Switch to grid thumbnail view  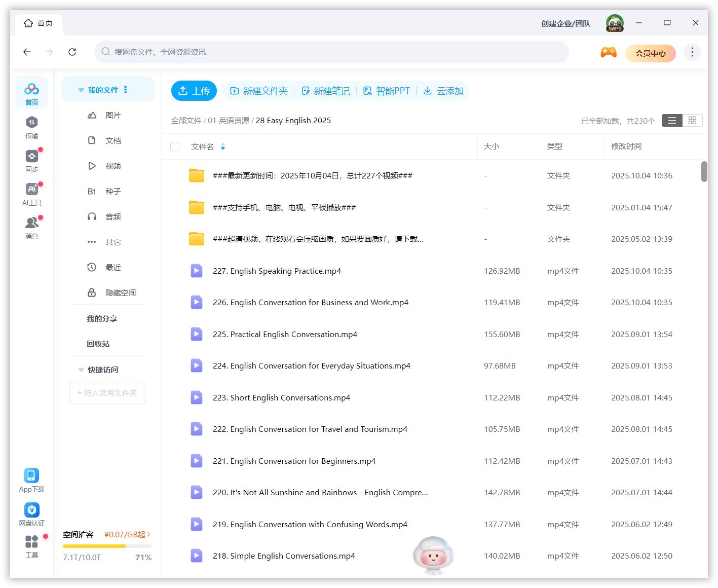692,121
